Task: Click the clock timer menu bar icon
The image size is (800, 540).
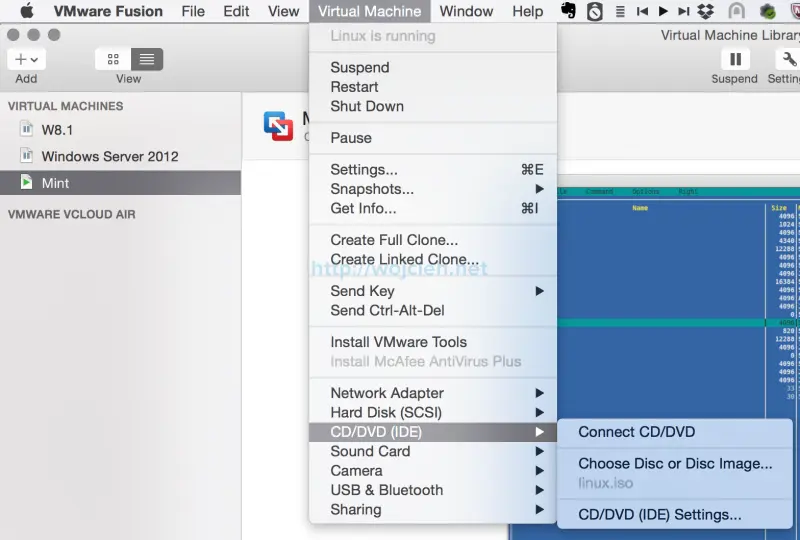Action: pyautogui.click(x=594, y=11)
